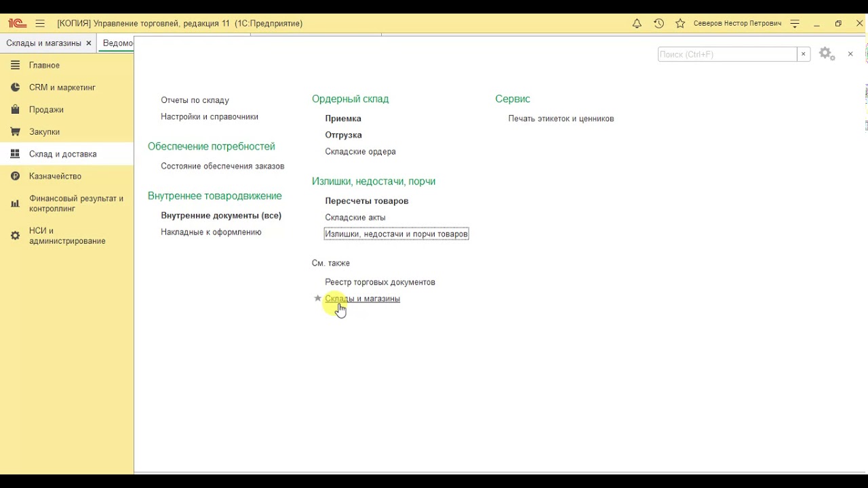This screenshot has height=488, width=868.
Task: Click the Сервис heading
Action: click(x=512, y=99)
